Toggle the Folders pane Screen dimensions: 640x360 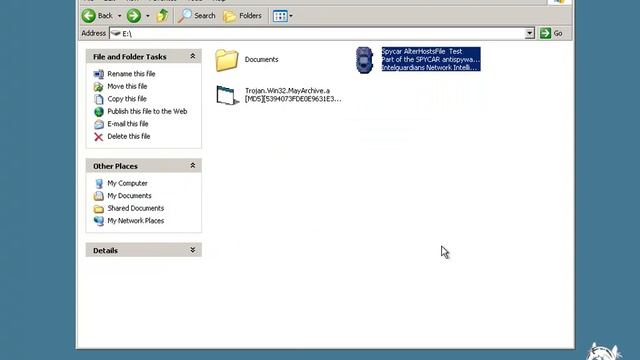tap(242, 16)
